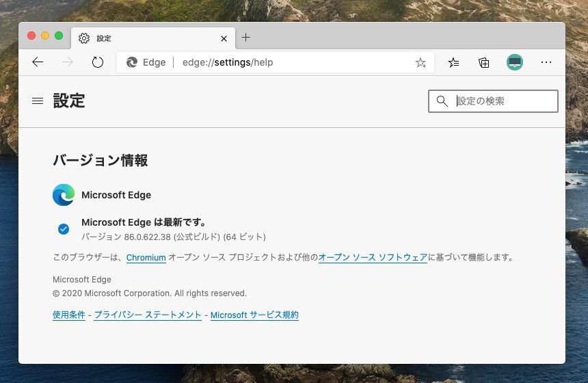The height and width of the screenshot is (383, 588).
Task: Open the オープン ソース ソフトウェア link
Action: [373, 257]
